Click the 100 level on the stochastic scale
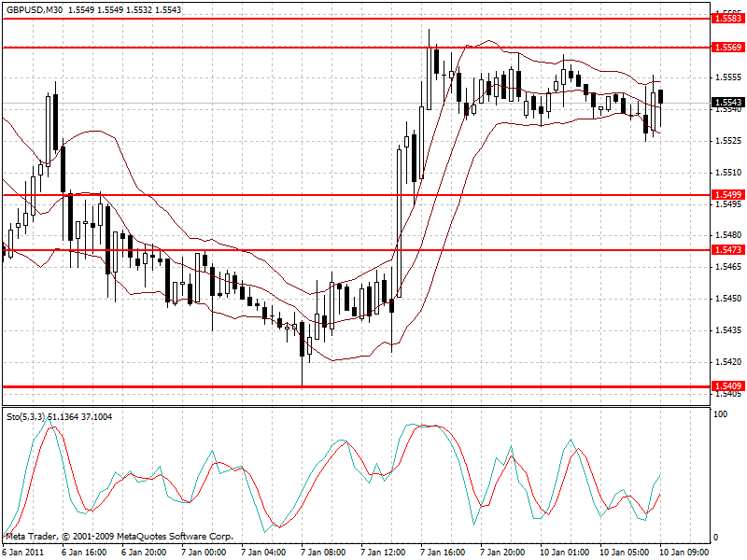 (x=720, y=414)
